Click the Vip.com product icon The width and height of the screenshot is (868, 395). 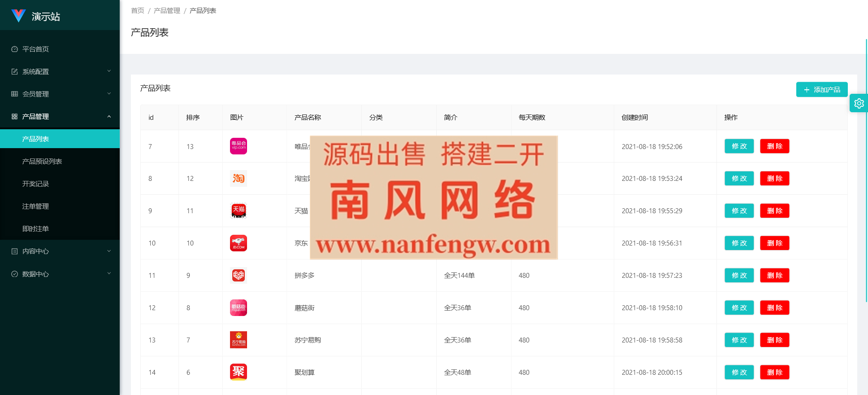(238, 146)
